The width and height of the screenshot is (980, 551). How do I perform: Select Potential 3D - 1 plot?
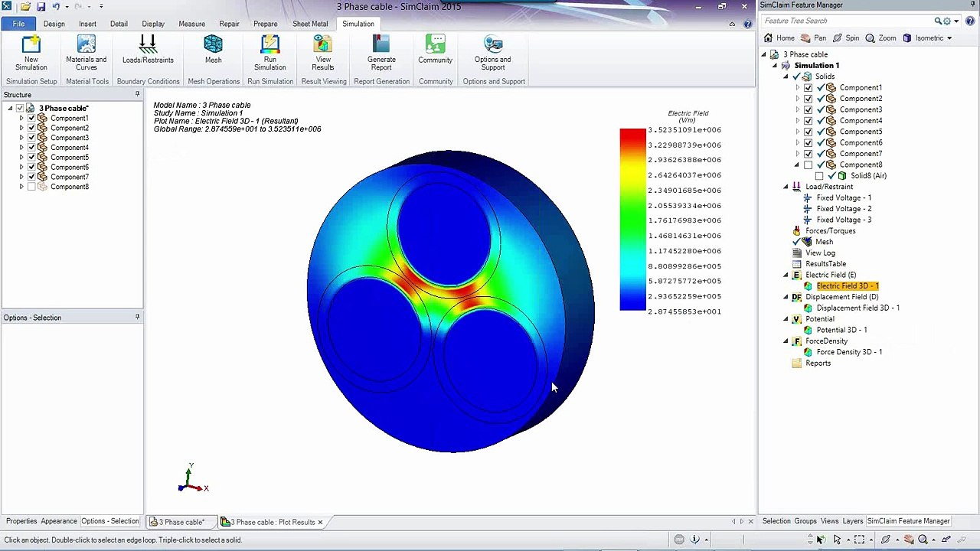pyautogui.click(x=841, y=330)
